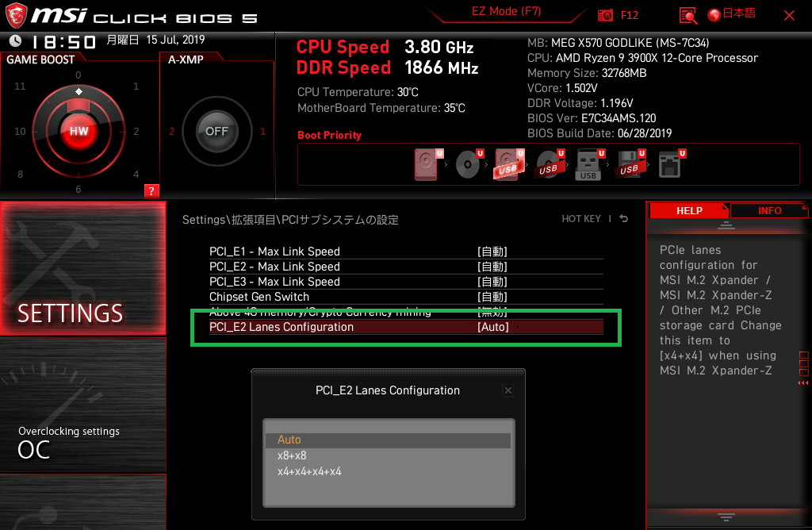This screenshot has height=530, width=812.
Task: Click the back arrow next to HOT KEY
Action: pos(624,219)
